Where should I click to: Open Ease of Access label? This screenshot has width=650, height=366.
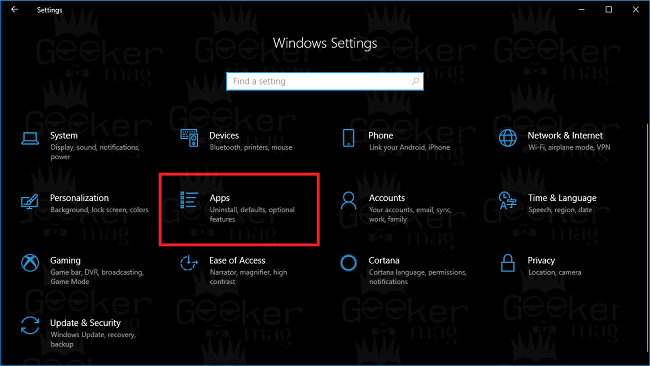(x=237, y=260)
